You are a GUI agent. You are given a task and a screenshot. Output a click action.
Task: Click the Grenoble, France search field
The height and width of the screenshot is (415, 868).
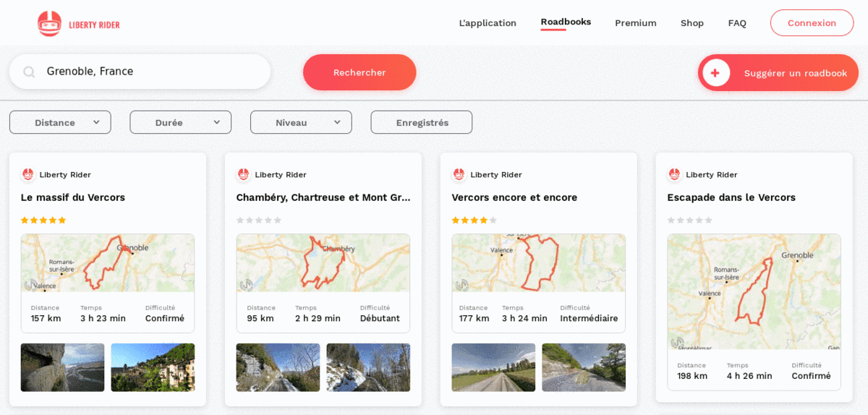140,72
